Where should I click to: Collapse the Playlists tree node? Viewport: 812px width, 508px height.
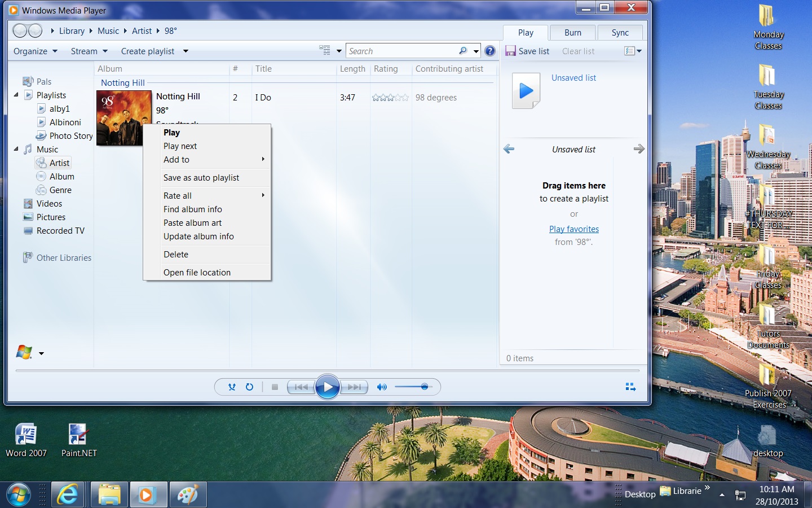(16, 95)
